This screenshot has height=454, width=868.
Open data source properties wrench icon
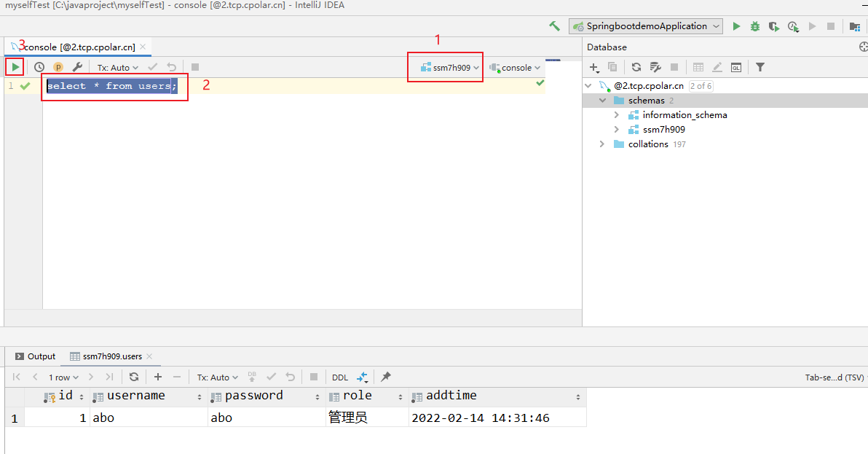pos(655,67)
